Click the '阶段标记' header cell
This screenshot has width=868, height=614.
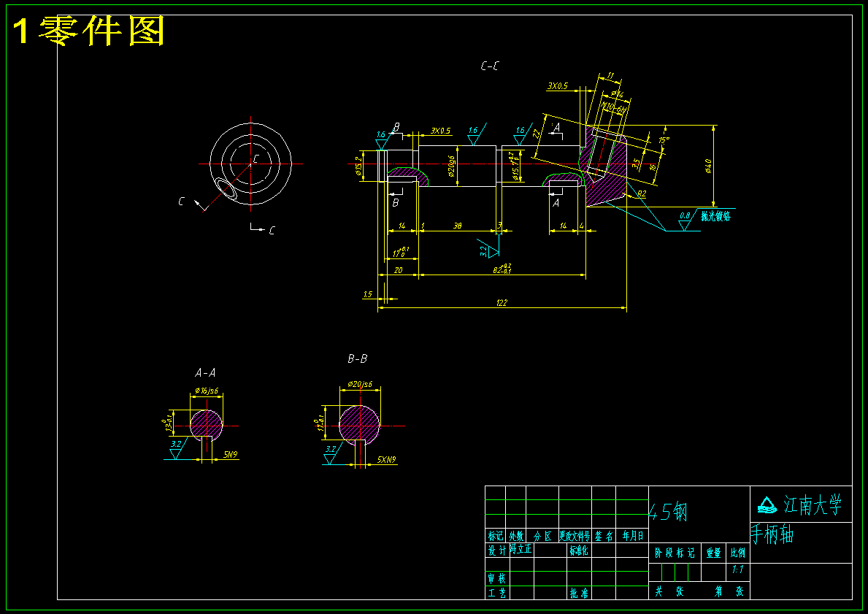(x=675, y=553)
